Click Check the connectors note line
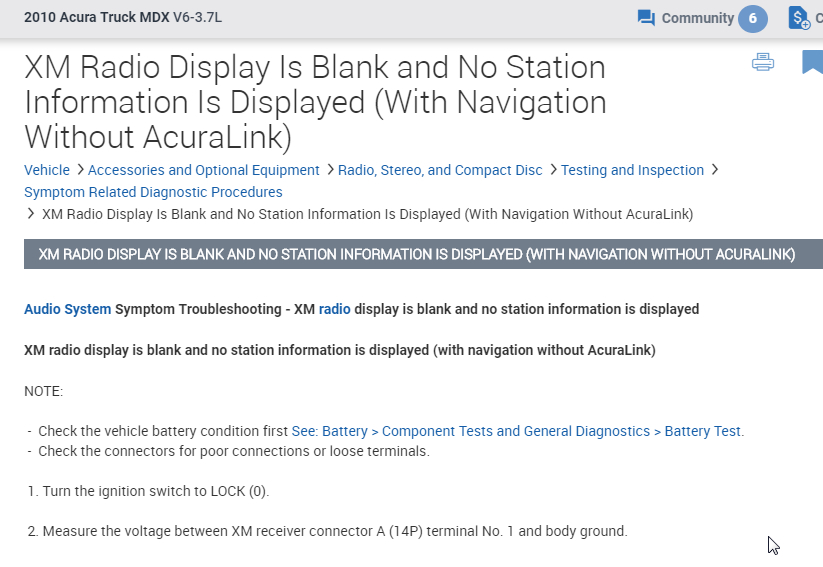 (x=234, y=452)
